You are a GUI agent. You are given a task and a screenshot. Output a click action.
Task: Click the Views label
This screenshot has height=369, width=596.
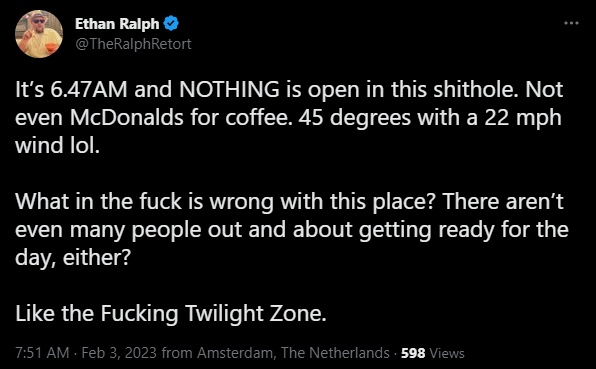pos(447,353)
